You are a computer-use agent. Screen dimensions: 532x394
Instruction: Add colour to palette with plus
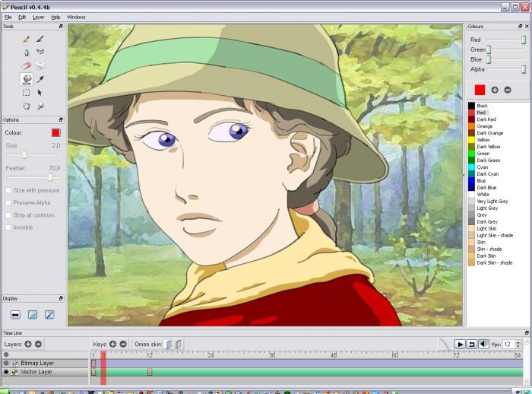pos(495,90)
